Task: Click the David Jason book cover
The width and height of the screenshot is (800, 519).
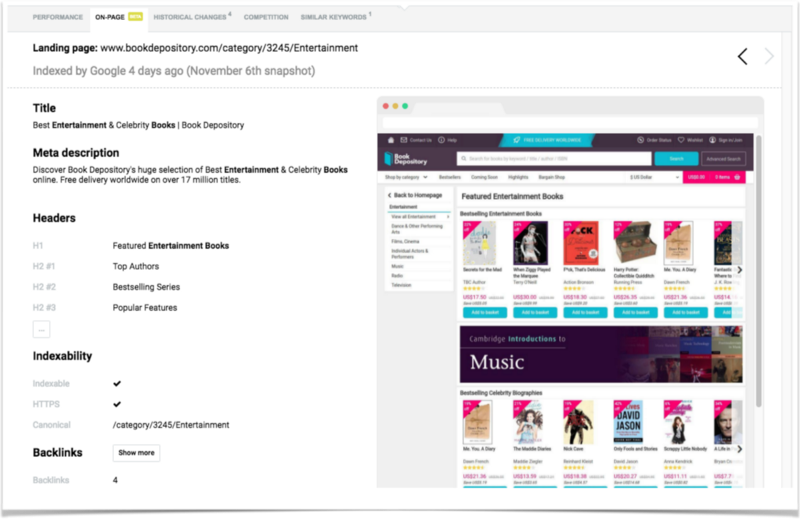Action: click(628, 422)
